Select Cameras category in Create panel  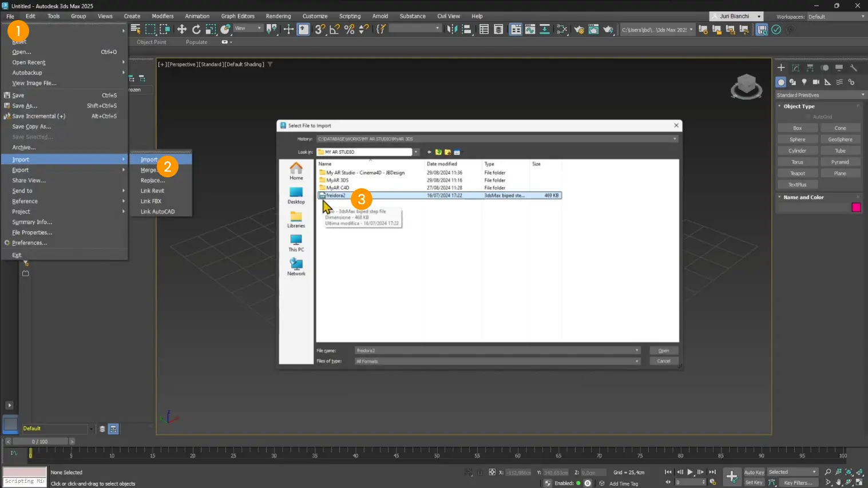click(x=816, y=82)
